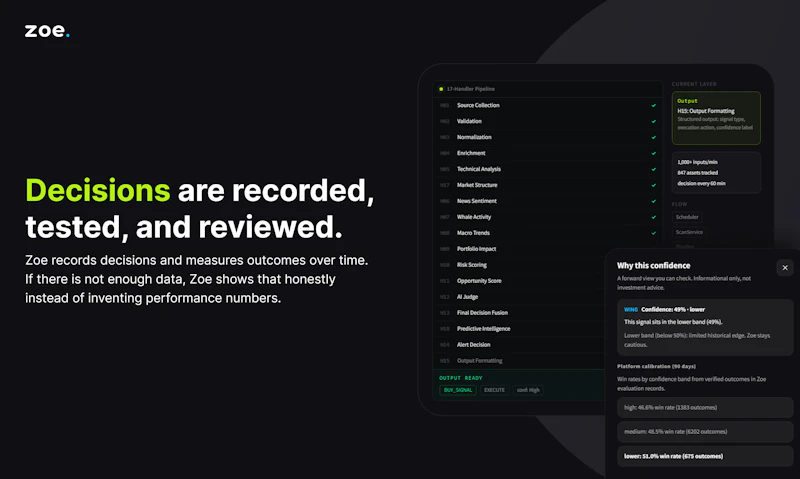Click the '1,000+ inputs/min' stat
800x479 pixels.
click(x=697, y=162)
